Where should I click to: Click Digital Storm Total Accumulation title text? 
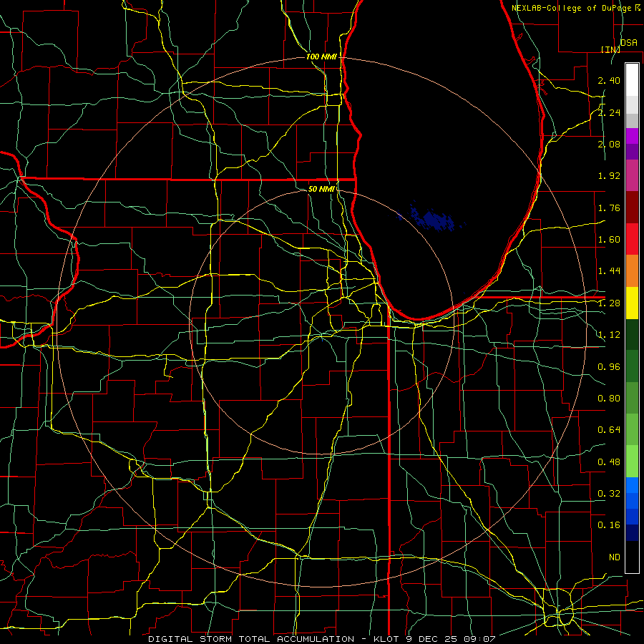tap(251, 639)
